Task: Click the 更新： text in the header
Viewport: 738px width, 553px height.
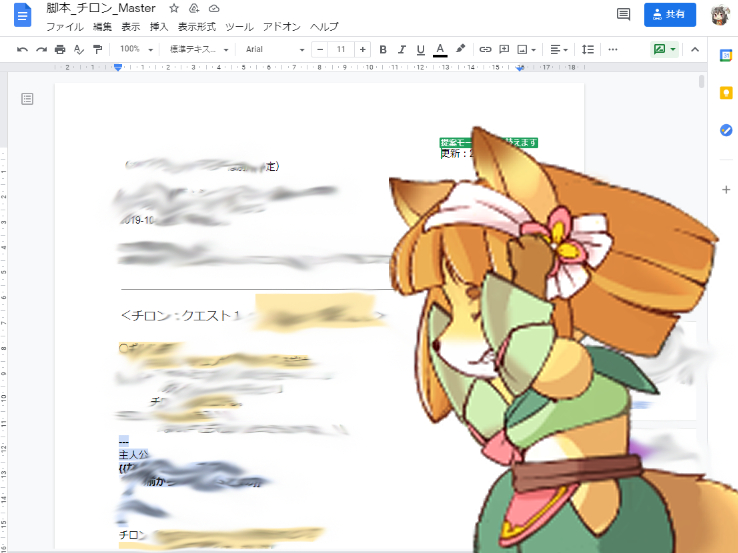Action: [x=454, y=153]
